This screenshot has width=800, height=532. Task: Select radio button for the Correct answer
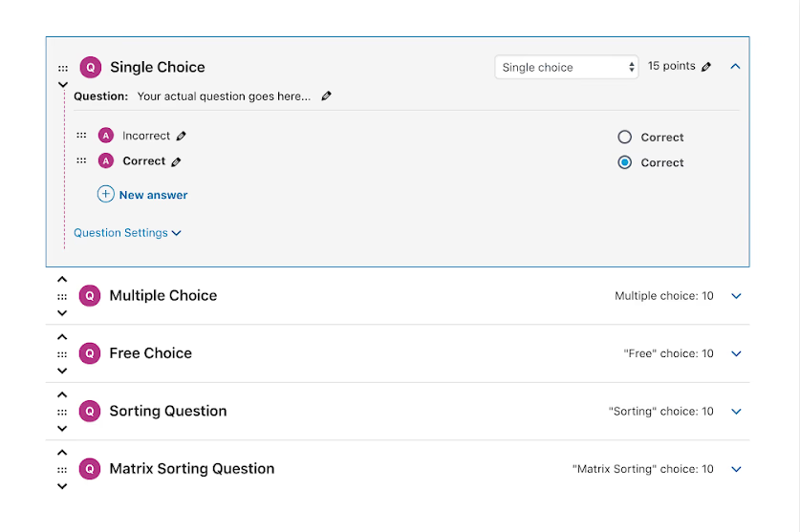[x=624, y=162]
